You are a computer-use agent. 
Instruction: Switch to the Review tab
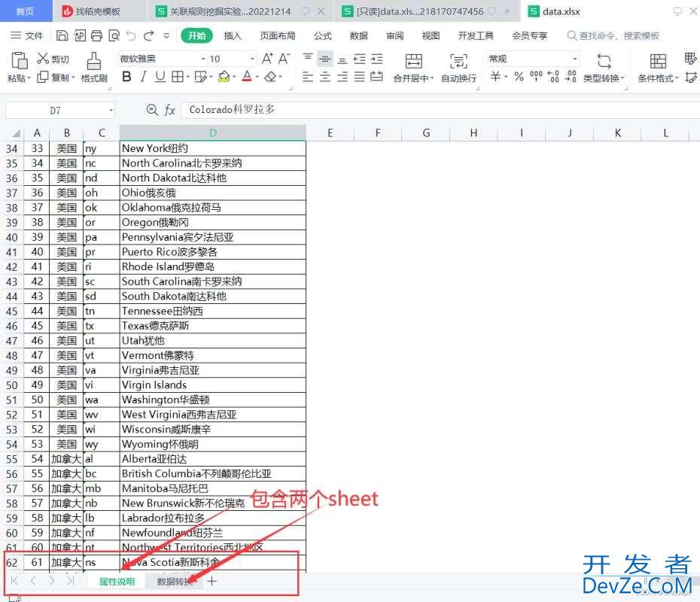tap(394, 35)
